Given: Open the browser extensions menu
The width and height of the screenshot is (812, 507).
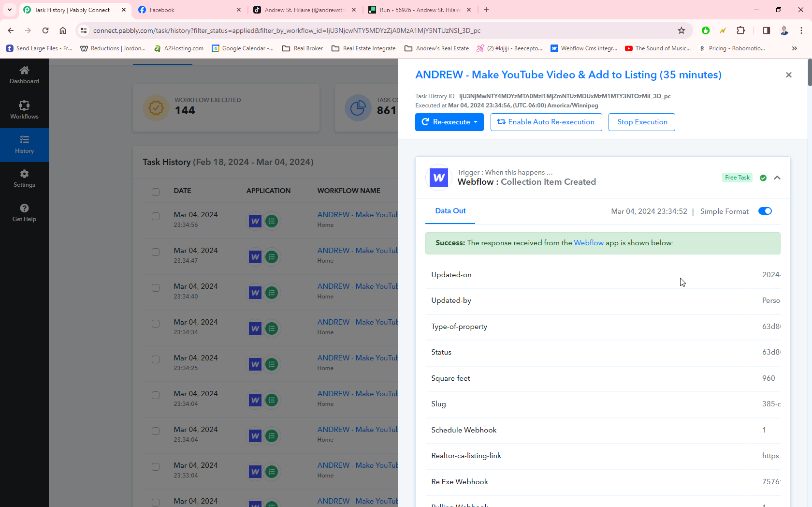Looking at the screenshot, I should pos(740,30).
